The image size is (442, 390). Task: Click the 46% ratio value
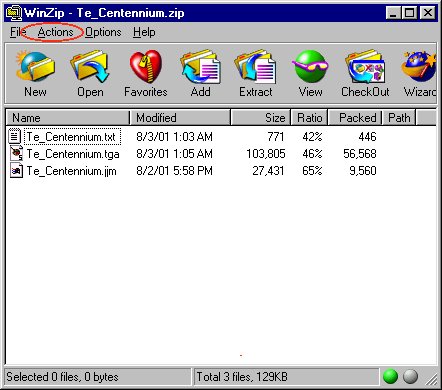point(312,154)
